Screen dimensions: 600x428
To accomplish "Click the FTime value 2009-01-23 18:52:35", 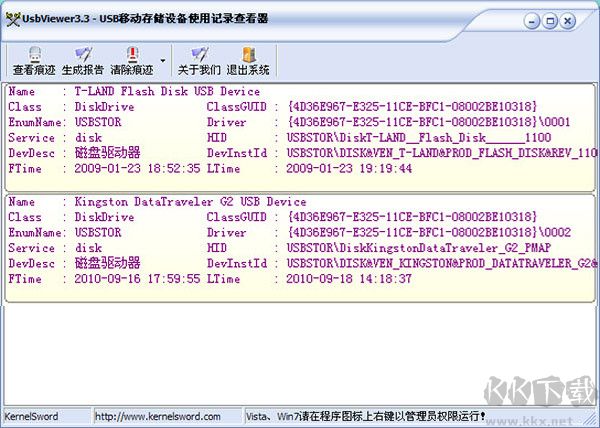I will pyautogui.click(x=137, y=169).
